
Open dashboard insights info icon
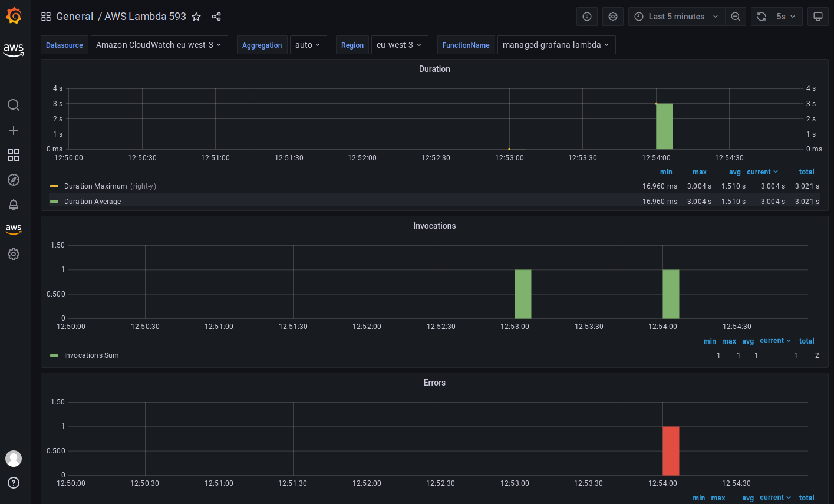587,17
